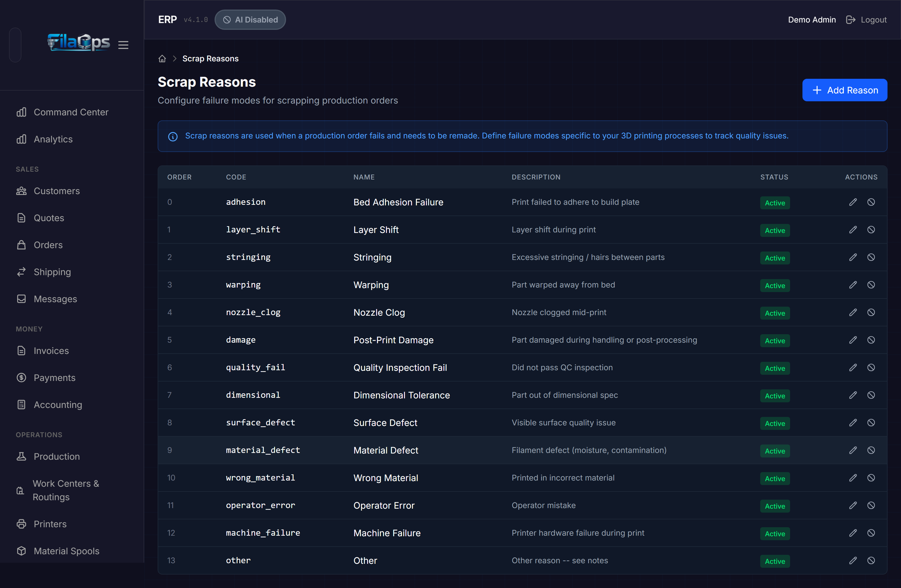This screenshot has height=588, width=901.
Task: Click the Add Reason button
Action: [845, 90]
